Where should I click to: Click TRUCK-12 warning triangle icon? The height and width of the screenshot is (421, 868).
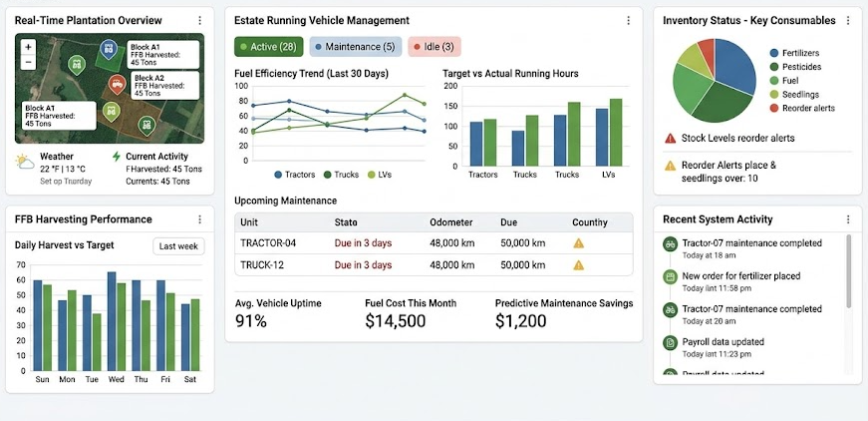coord(578,264)
